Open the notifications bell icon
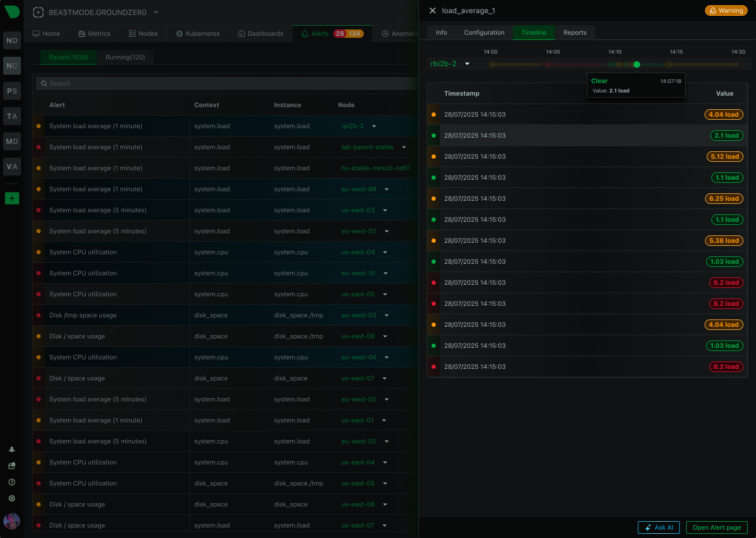 click(x=12, y=449)
